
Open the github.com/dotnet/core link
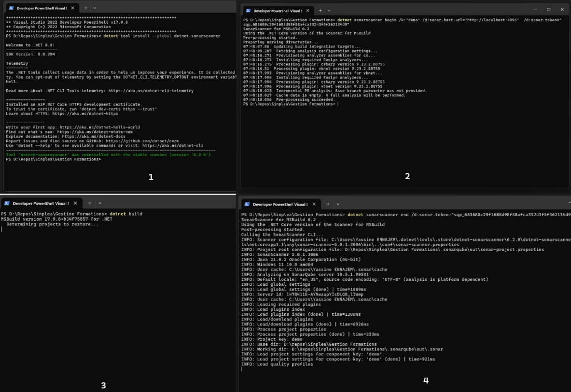tap(142, 141)
